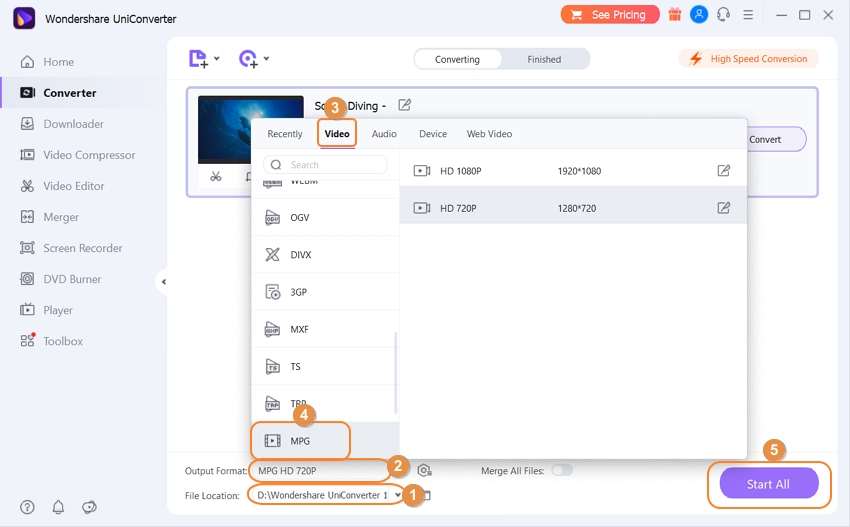The image size is (850, 527).
Task: Click the Load DVD disc icon
Action: click(248, 59)
